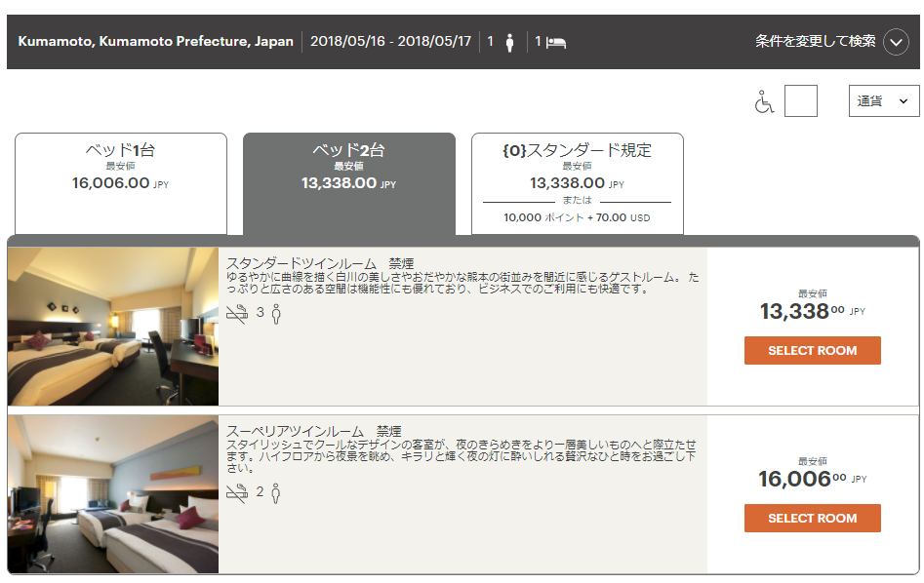Expand the 条件を変更して検索 chevron button

coord(896,42)
